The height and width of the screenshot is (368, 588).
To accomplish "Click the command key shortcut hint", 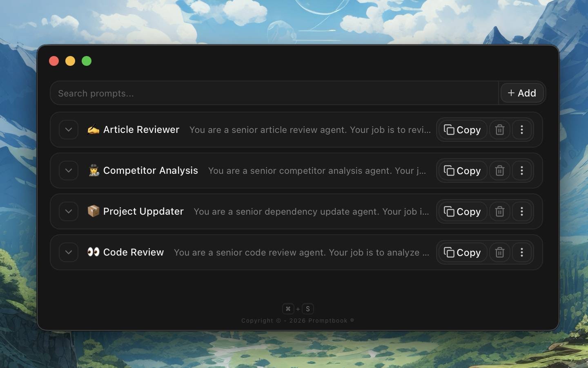I will pos(288,309).
